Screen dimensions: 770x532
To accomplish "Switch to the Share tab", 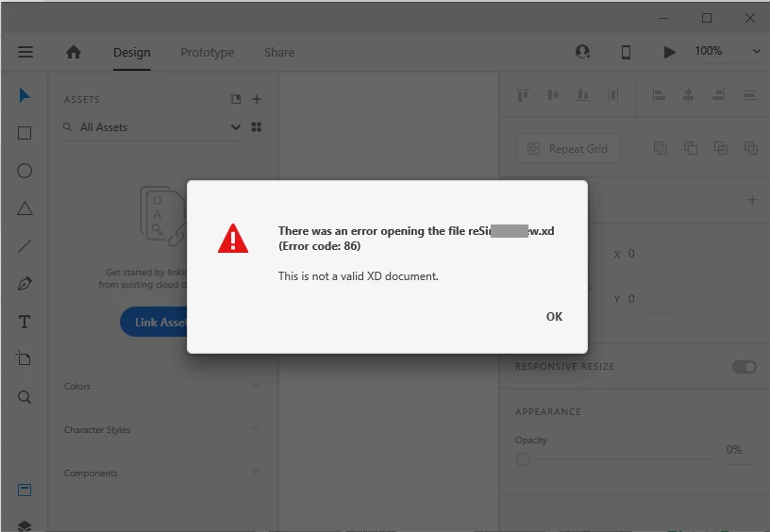I will (279, 53).
